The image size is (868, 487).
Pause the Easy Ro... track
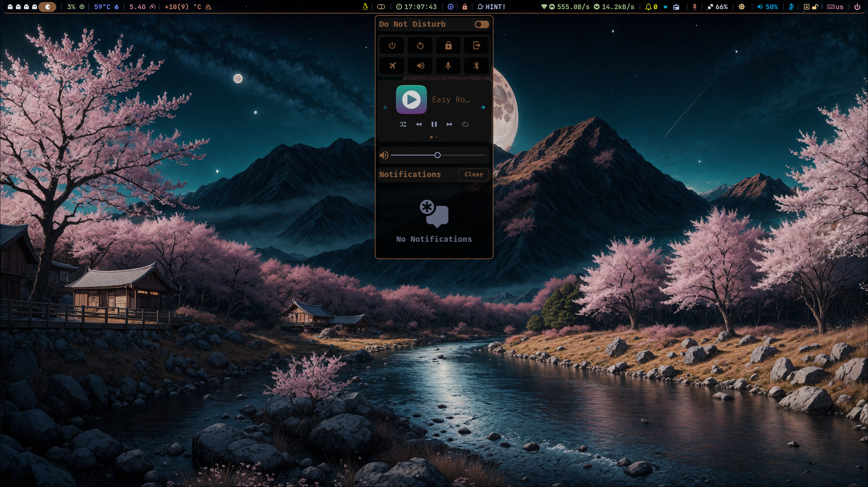434,124
